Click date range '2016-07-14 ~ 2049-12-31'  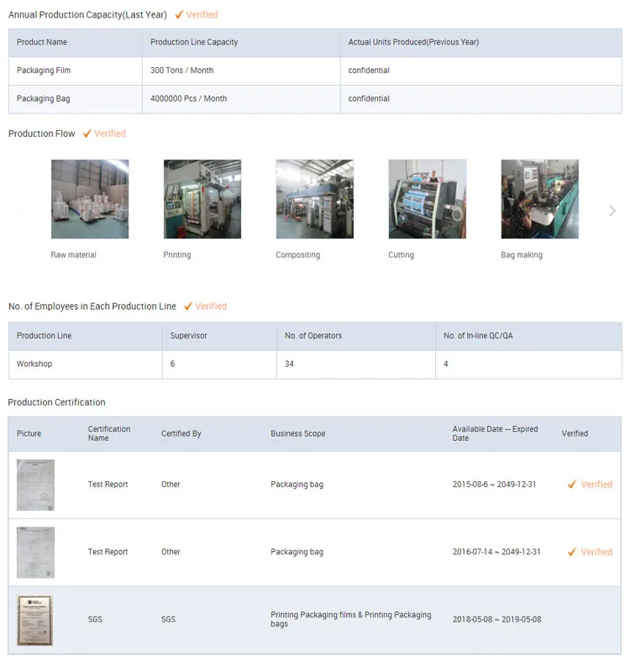[496, 552]
